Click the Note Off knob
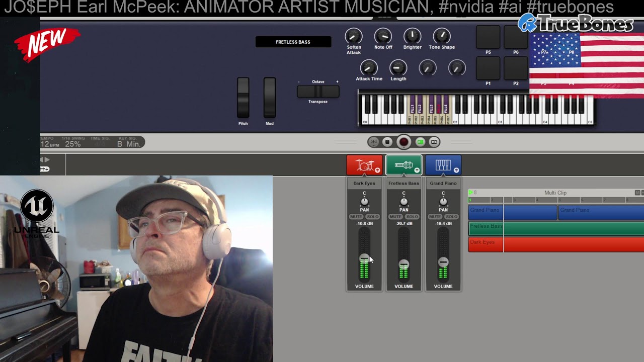Screen dimensions: 644x362 click(383, 36)
